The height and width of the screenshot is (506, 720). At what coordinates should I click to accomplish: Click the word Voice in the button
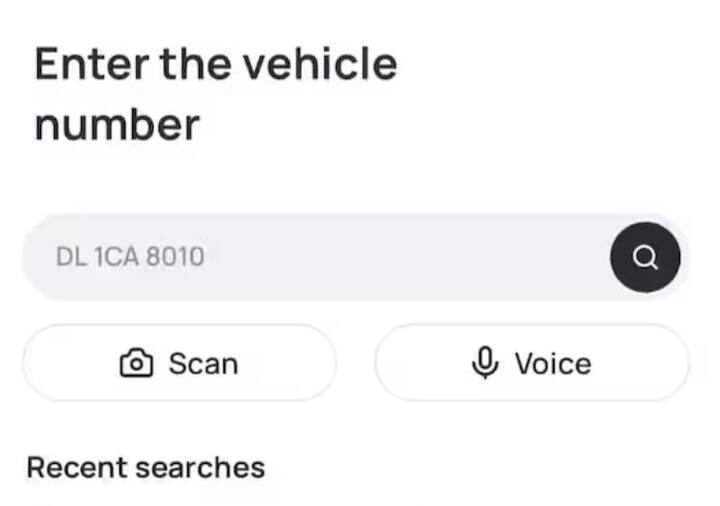pyautogui.click(x=552, y=363)
